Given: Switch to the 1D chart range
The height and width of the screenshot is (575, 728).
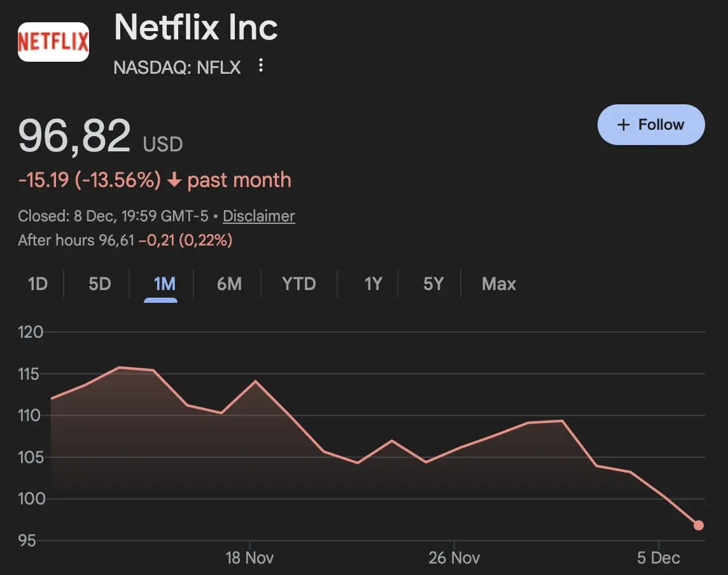Looking at the screenshot, I should 38,284.
